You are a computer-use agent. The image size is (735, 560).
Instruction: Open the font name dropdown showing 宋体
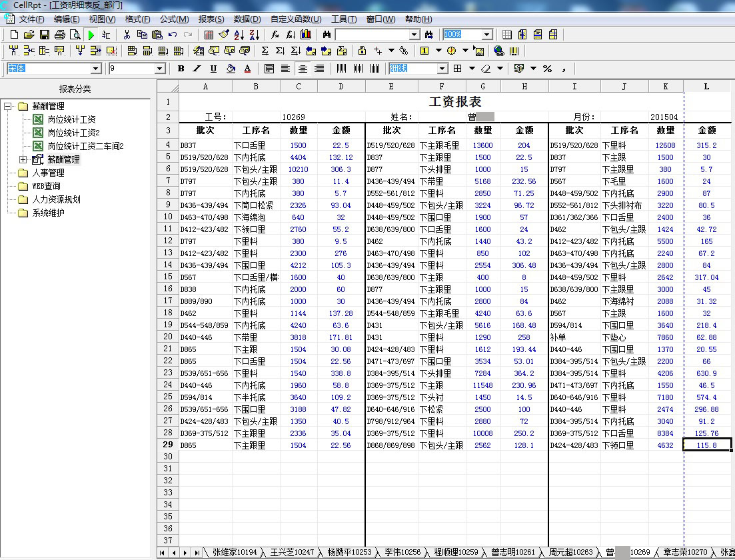(95, 69)
